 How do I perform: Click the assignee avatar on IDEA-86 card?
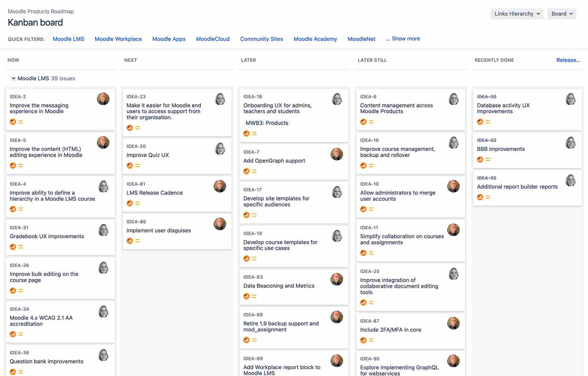220,224
